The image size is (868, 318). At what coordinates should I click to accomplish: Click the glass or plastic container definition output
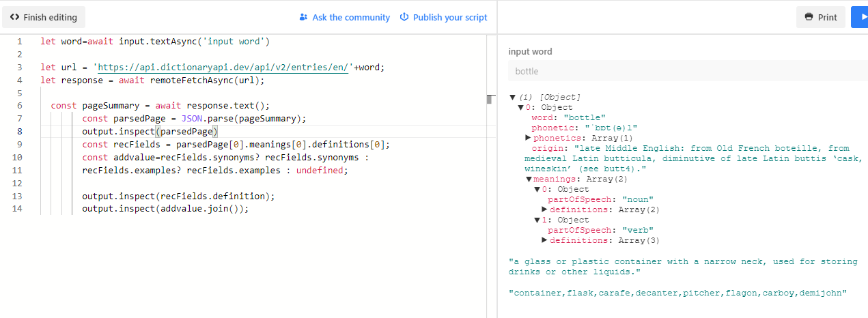(x=683, y=267)
